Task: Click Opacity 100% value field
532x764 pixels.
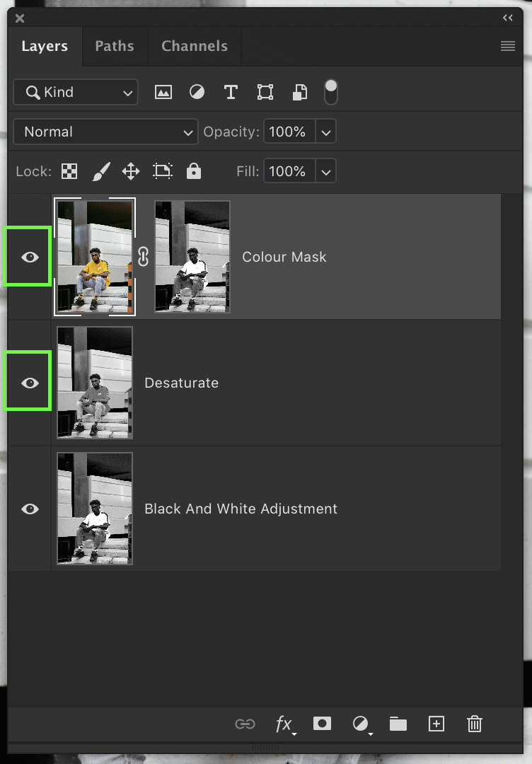Action: 289,132
